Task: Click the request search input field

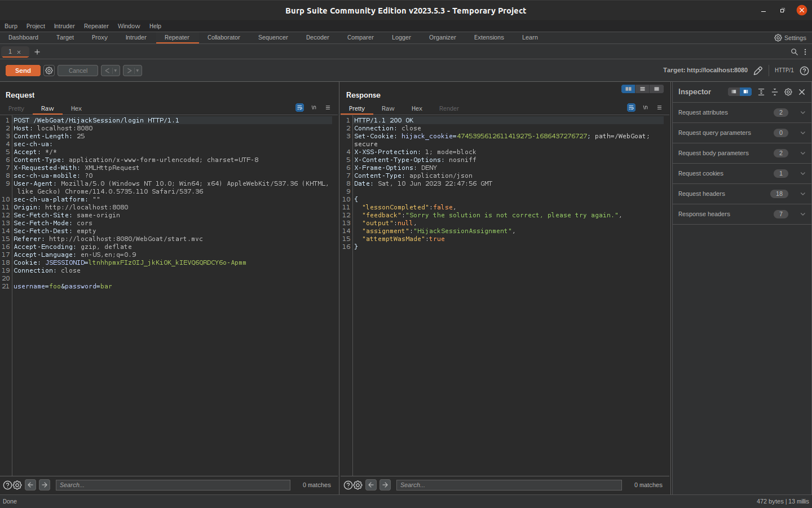Action: coord(173,485)
